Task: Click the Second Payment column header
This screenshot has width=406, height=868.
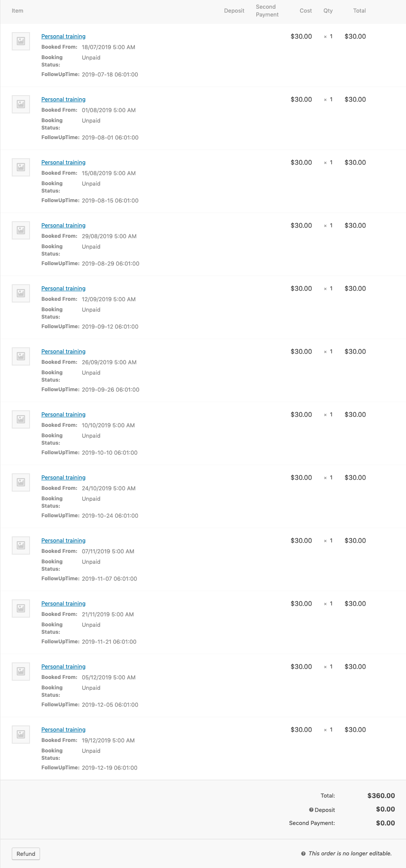Action: [x=267, y=11]
